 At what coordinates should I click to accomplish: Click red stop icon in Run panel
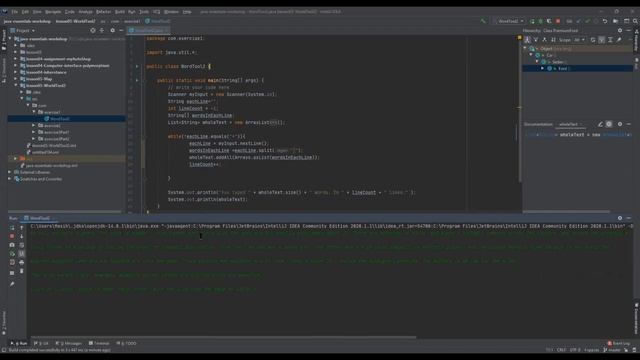[12, 236]
